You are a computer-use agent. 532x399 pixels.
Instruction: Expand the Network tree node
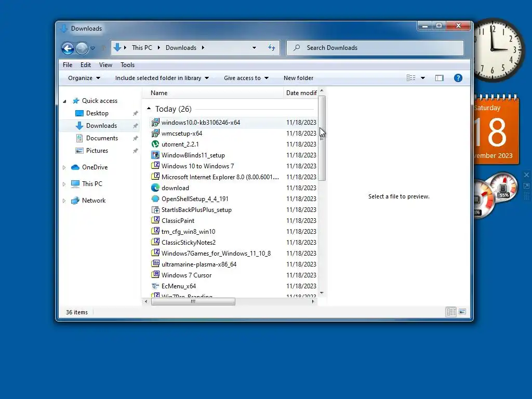tap(64, 201)
